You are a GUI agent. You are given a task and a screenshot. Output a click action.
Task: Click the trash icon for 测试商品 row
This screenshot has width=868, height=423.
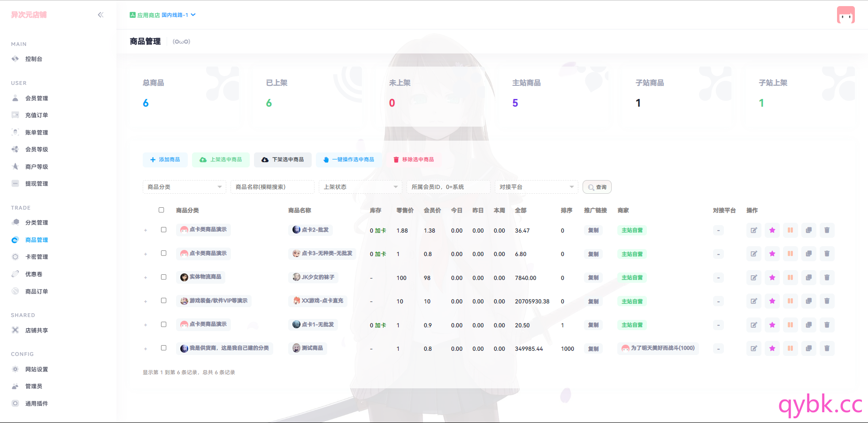[827, 348]
